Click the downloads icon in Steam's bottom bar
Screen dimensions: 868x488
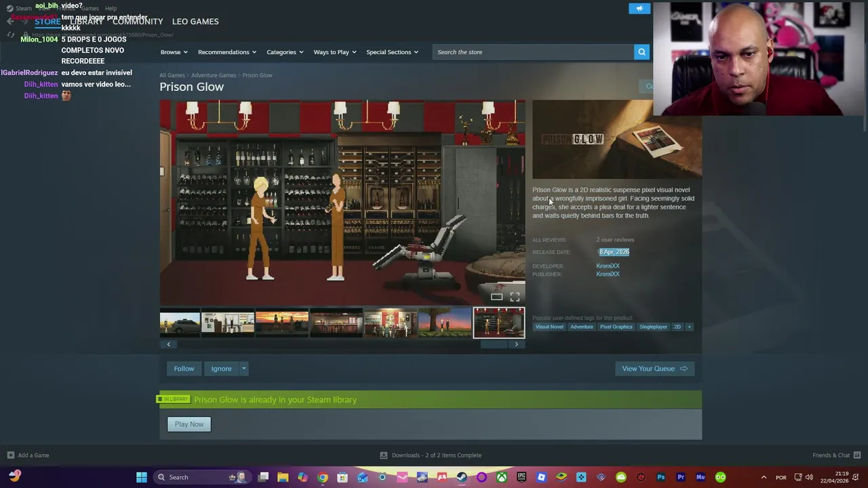point(384,455)
